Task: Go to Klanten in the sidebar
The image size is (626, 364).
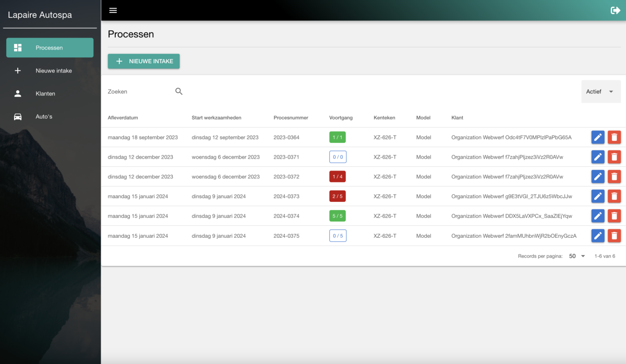Action: point(45,94)
